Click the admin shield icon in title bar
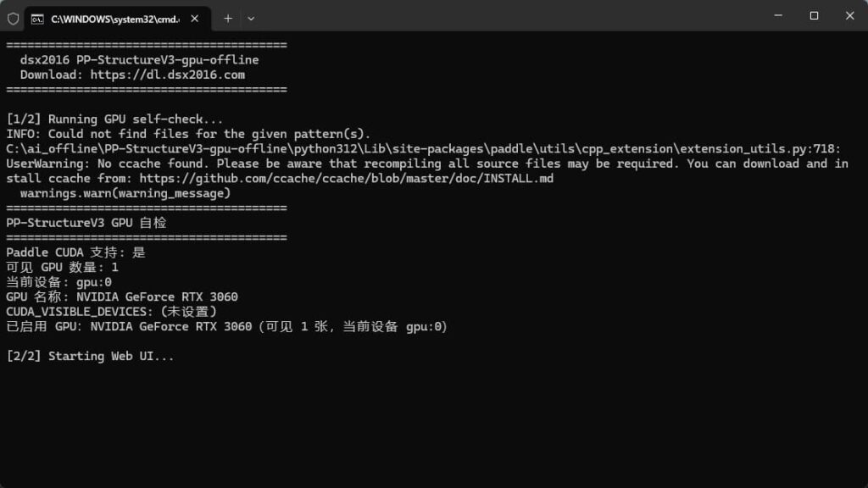Screen dimensions: 868x488 pos(14,18)
